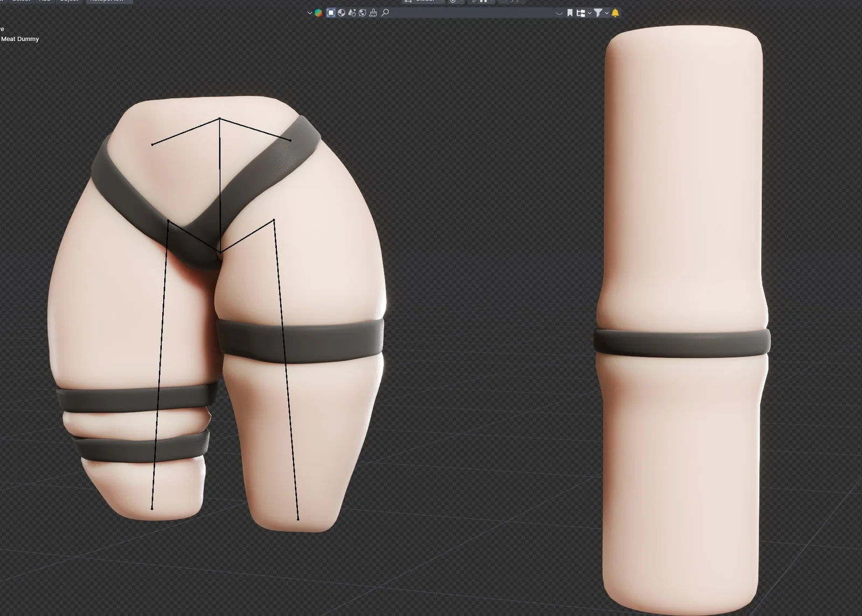The width and height of the screenshot is (862, 616).
Task: Click the Meat Dummy breadcrumb text
Action: coord(20,39)
